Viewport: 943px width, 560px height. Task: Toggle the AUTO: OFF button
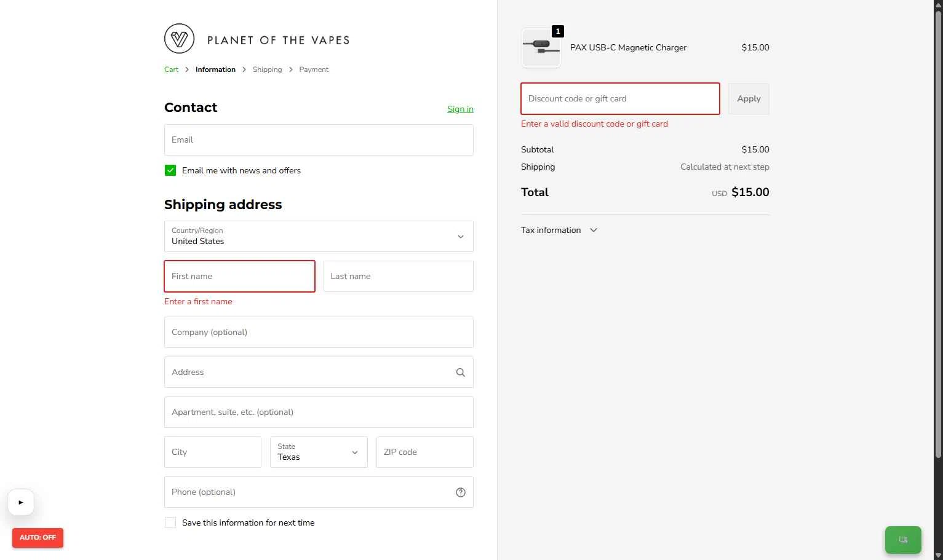38,537
